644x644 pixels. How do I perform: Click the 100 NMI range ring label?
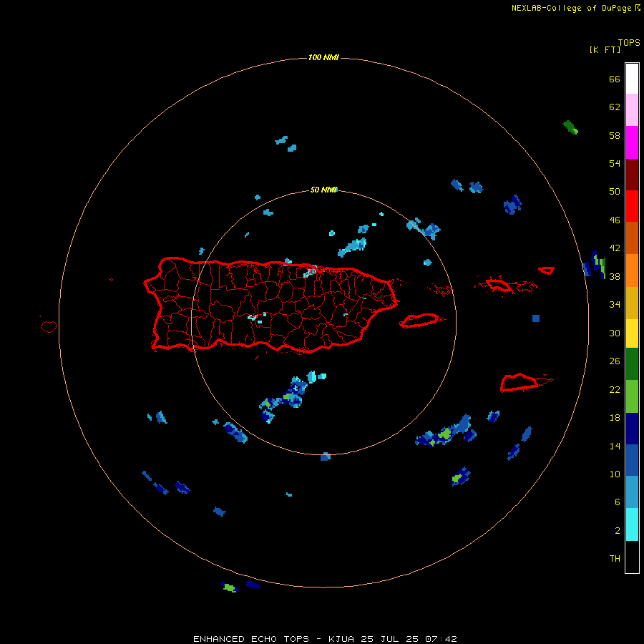click(x=323, y=57)
